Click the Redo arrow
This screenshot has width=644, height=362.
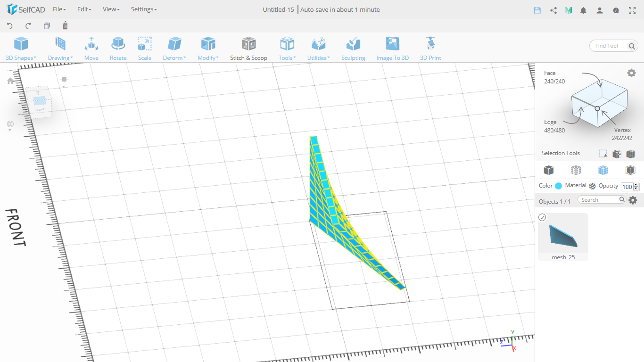28,26
